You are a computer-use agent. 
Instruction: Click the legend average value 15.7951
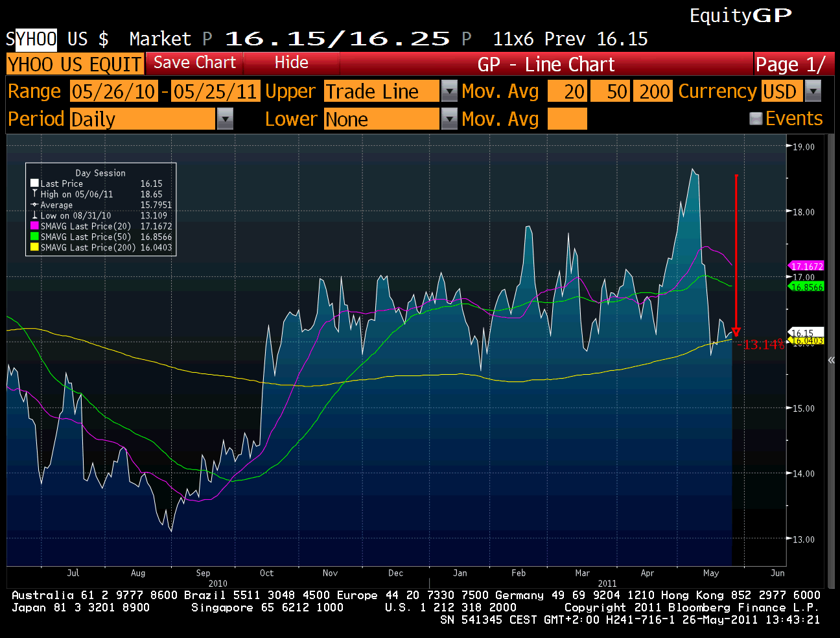point(156,205)
